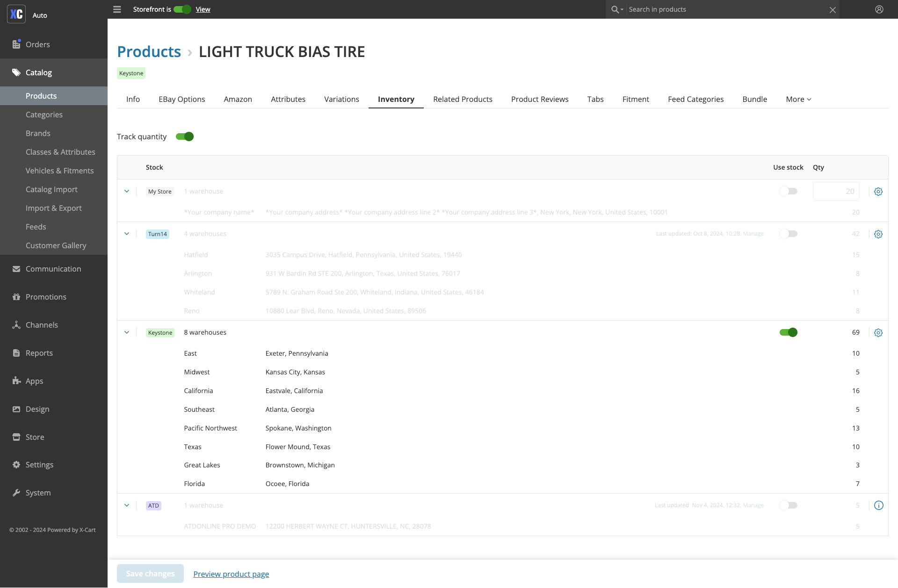Switch to the Variations tab
Image resolution: width=898 pixels, height=588 pixels.
341,99
